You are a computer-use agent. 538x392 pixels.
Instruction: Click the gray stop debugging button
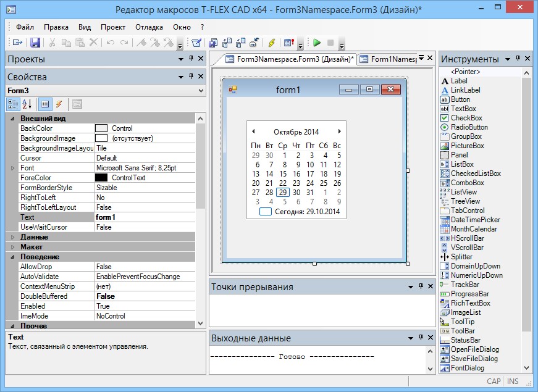click(330, 43)
